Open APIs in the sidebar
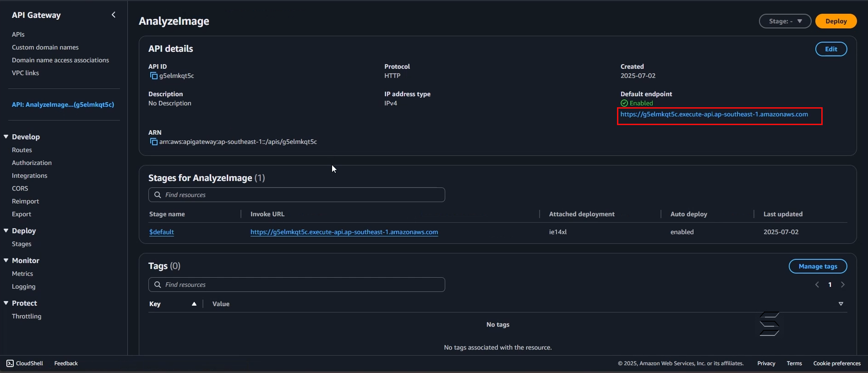The height and width of the screenshot is (373, 868). click(18, 34)
